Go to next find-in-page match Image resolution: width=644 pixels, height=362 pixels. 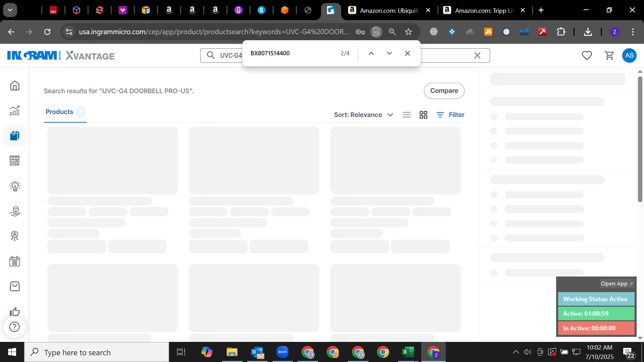point(389,53)
